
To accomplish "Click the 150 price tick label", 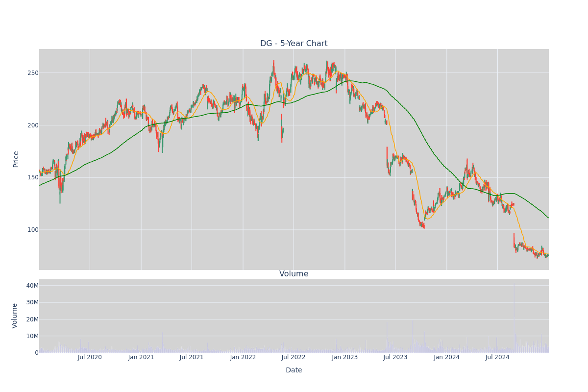I will [x=33, y=177].
